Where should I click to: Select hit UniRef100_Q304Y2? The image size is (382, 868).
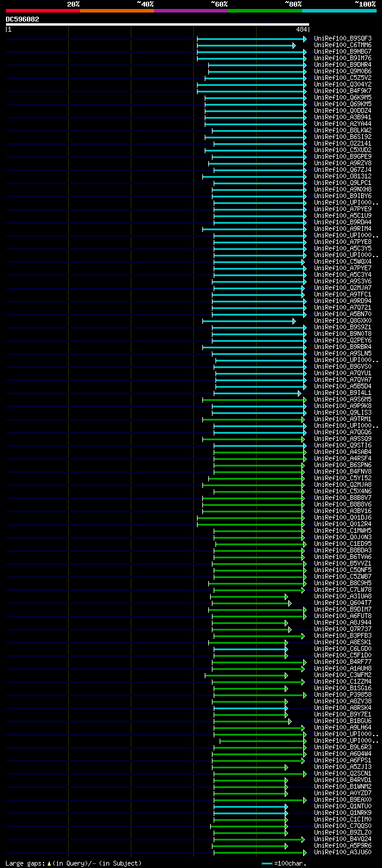point(343,85)
